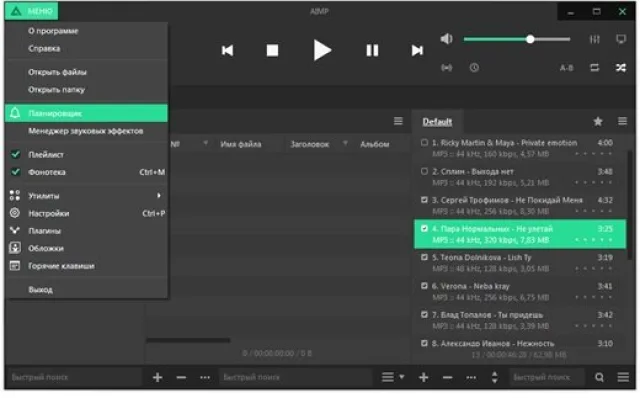Open the list view dropdown at bottom
Screen dimensions: 640x398
(x=393, y=377)
